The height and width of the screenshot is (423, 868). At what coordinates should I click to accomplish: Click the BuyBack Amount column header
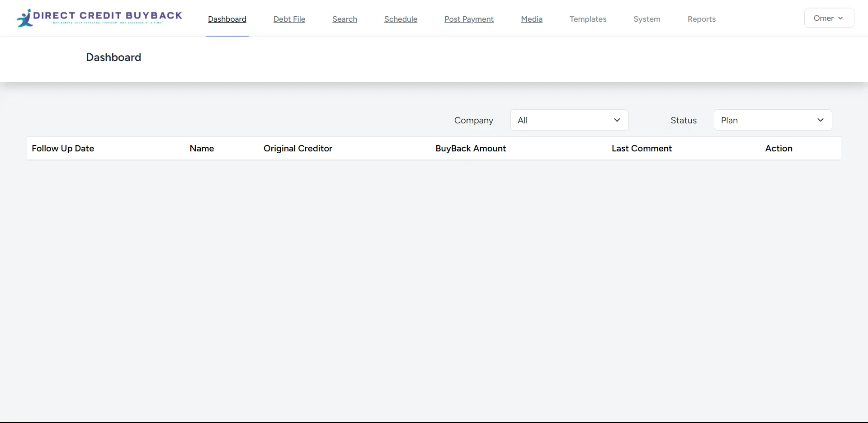point(471,148)
